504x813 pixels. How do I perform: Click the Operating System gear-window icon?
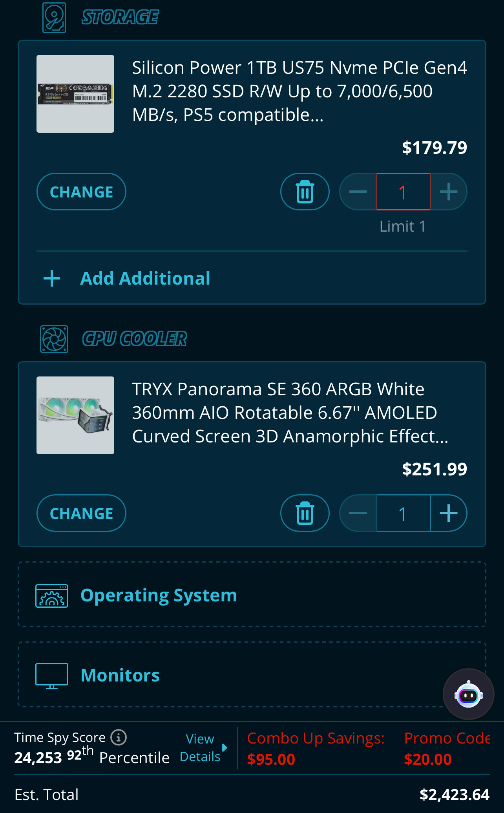pos(52,596)
